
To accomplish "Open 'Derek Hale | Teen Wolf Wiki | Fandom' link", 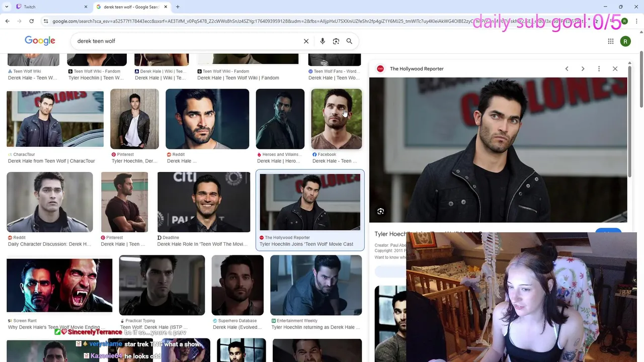I will 238,78.
